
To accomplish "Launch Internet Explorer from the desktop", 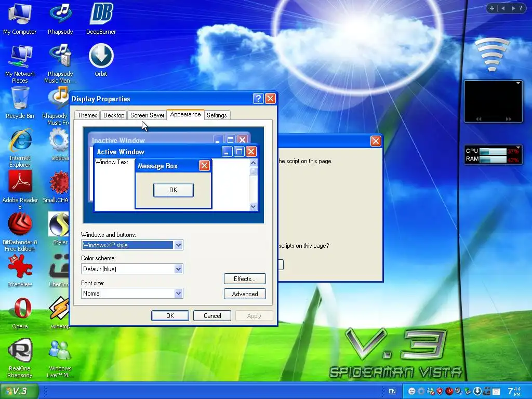I will pyautogui.click(x=20, y=148).
